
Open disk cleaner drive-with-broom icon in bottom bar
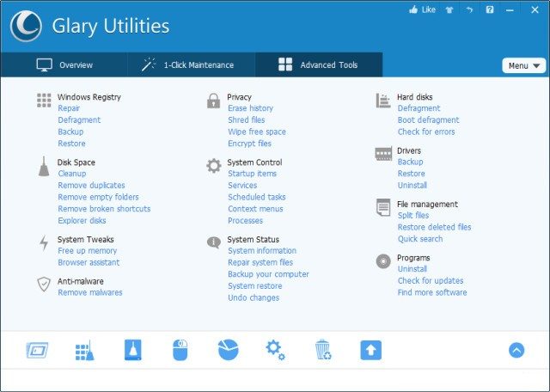(x=133, y=350)
